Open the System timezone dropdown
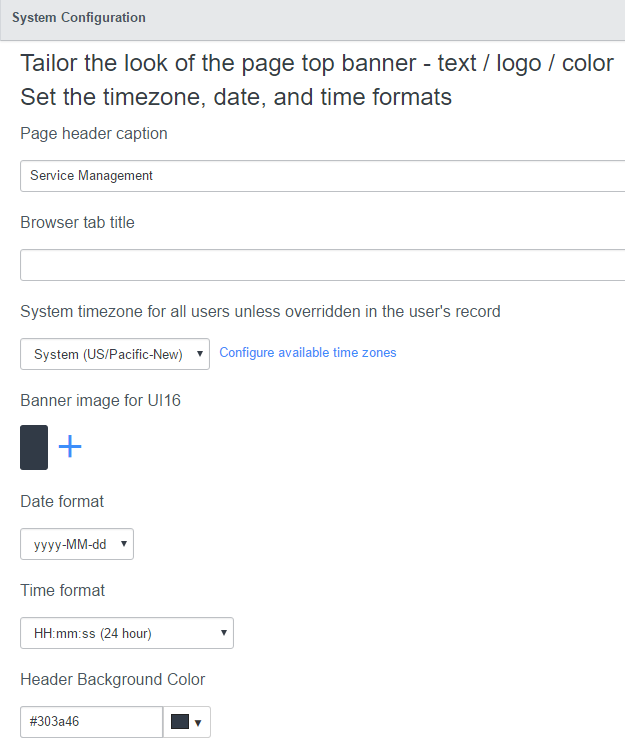This screenshot has width=625, height=747. tap(115, 354)
